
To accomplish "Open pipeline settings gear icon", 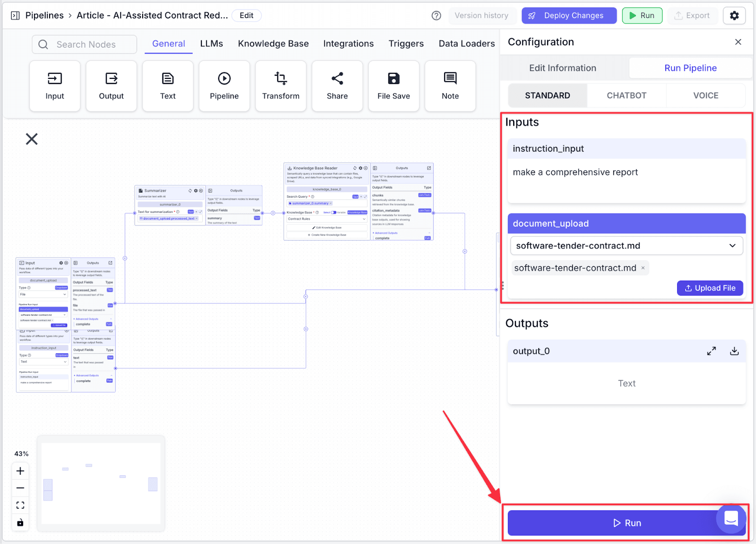I will (734, 16).
